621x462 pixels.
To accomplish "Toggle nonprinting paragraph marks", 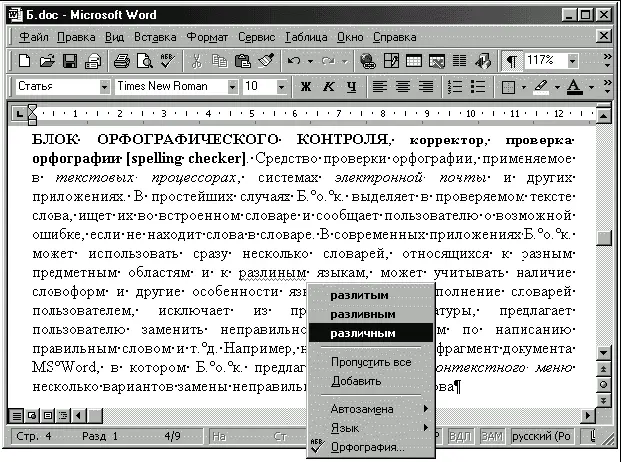I will pyautogui.click(x=511, y=61).
